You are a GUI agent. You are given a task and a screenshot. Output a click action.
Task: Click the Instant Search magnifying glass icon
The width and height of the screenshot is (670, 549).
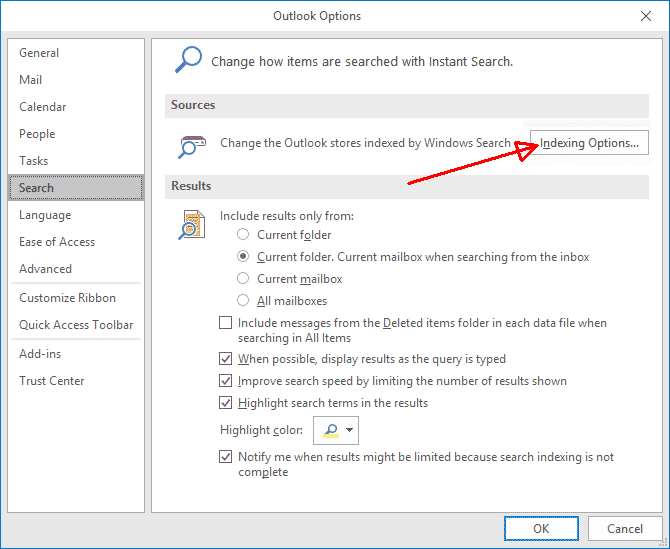coord(188,59)
